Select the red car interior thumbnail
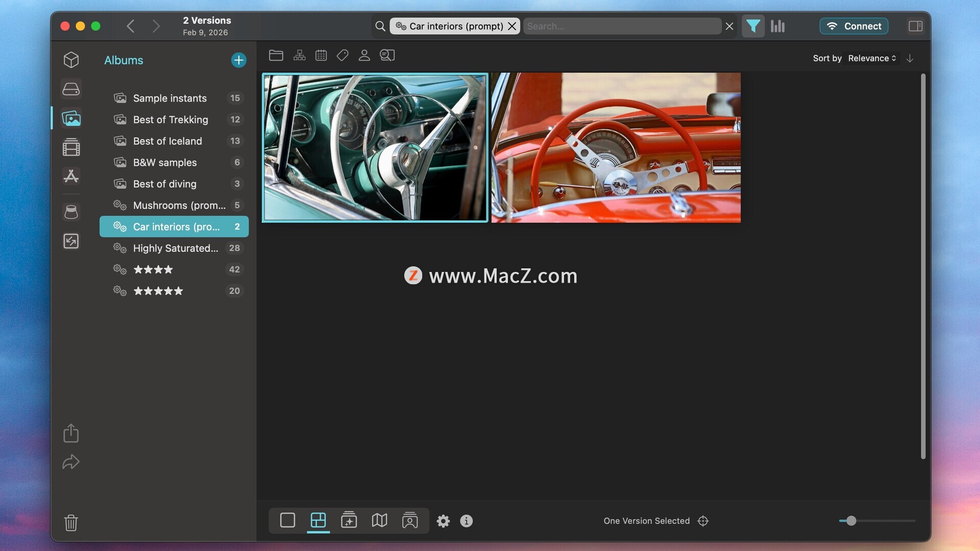Viewport: 980px width, 551px height. [x=616, y=147]
